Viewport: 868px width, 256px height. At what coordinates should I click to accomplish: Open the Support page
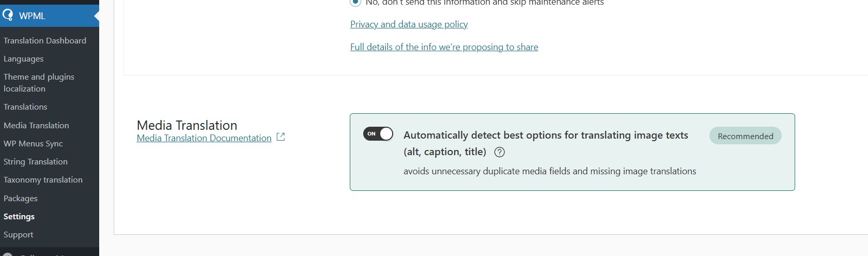[x=19, y=234]
